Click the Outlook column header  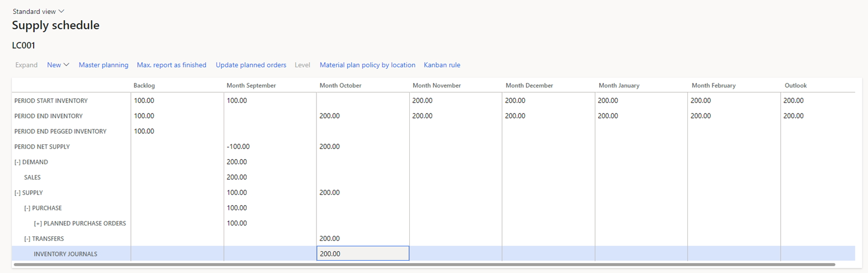coord(795,86)
